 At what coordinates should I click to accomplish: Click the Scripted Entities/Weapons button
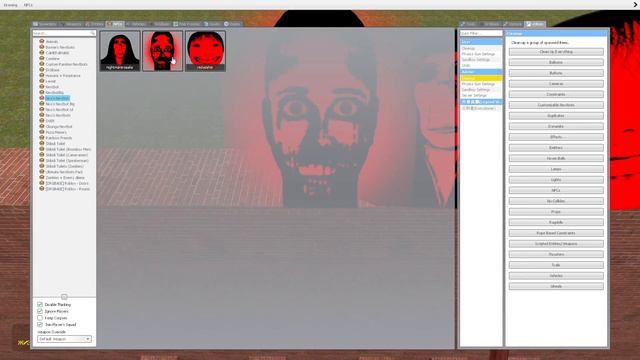[x=556, y=244]
